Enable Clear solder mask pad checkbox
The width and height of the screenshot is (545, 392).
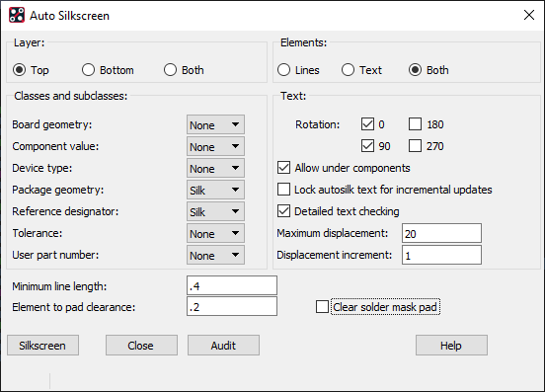point(322,307)
